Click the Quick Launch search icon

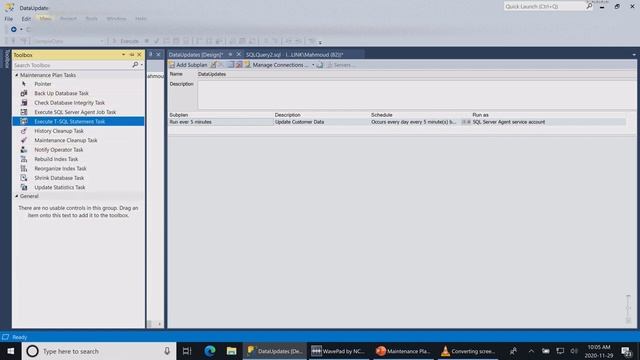(589, 6)
